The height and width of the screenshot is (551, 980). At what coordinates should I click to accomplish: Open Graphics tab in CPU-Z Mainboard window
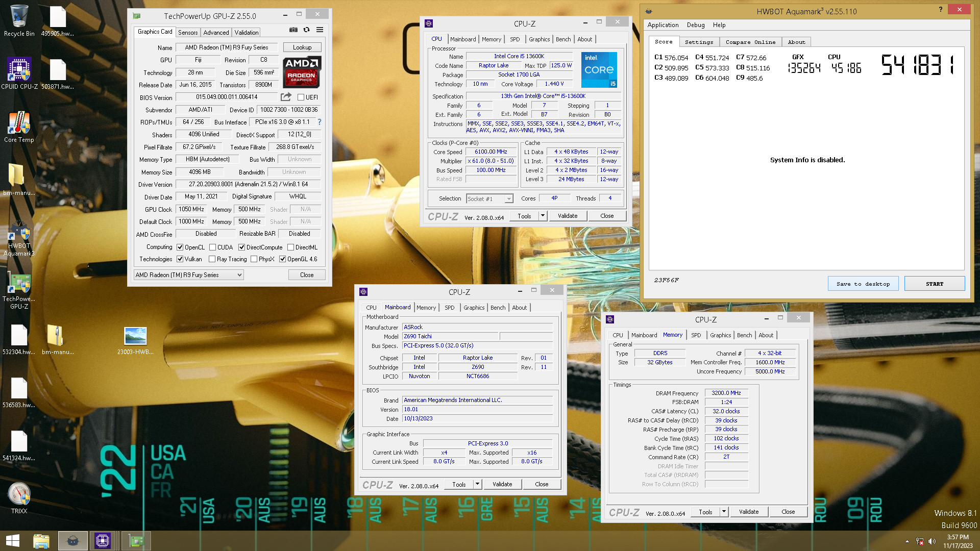point(474,308)
